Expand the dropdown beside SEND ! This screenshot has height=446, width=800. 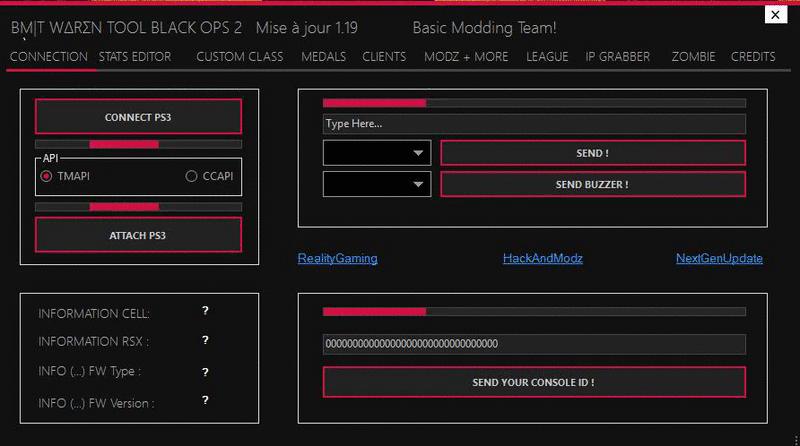pos(377,153)
